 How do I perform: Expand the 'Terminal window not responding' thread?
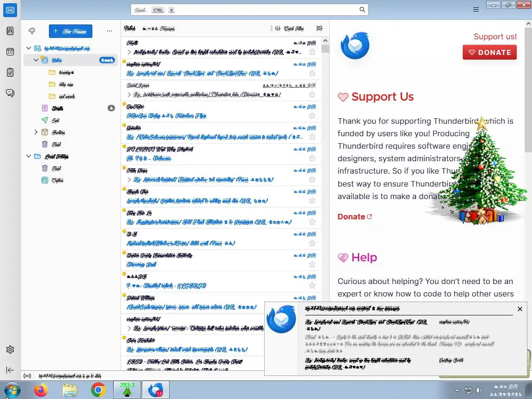coord(129,180)
